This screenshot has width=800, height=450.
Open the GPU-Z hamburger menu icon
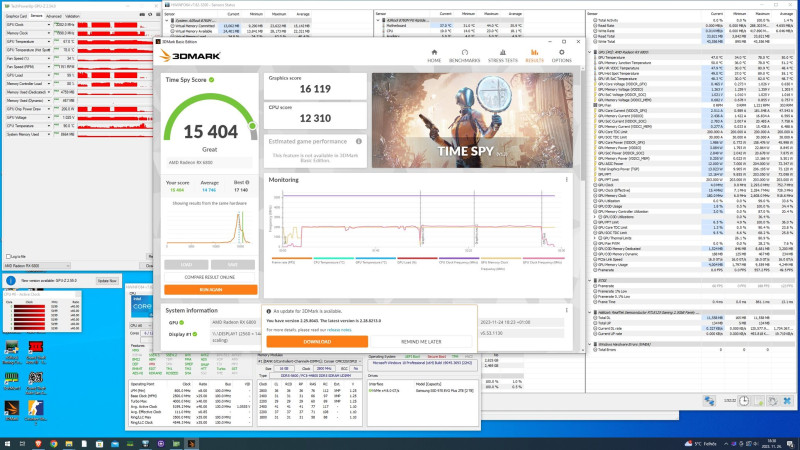tap(157, 15)
